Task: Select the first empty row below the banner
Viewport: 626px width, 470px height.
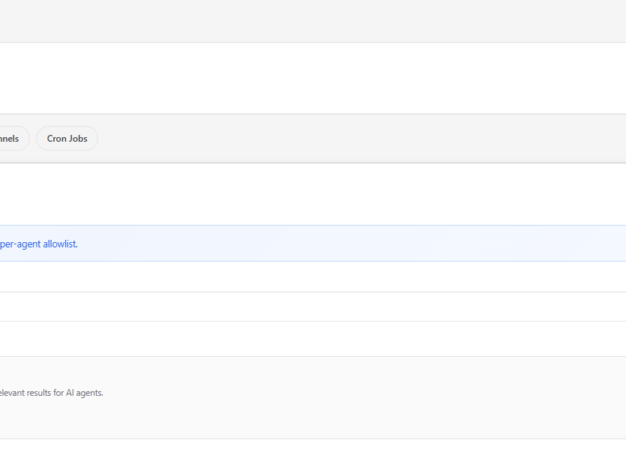Action: pyautogui.click(x=300, y=277)
